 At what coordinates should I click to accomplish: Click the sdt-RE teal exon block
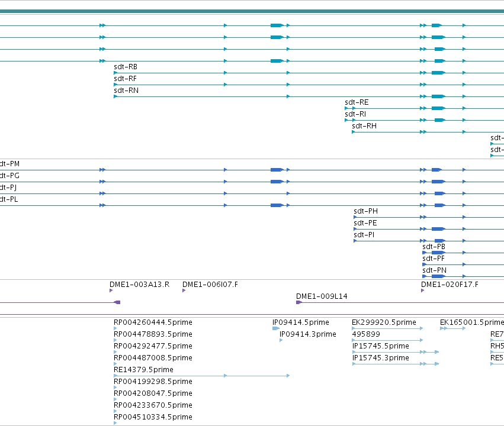pyautogui.click(x=438, y=108)
